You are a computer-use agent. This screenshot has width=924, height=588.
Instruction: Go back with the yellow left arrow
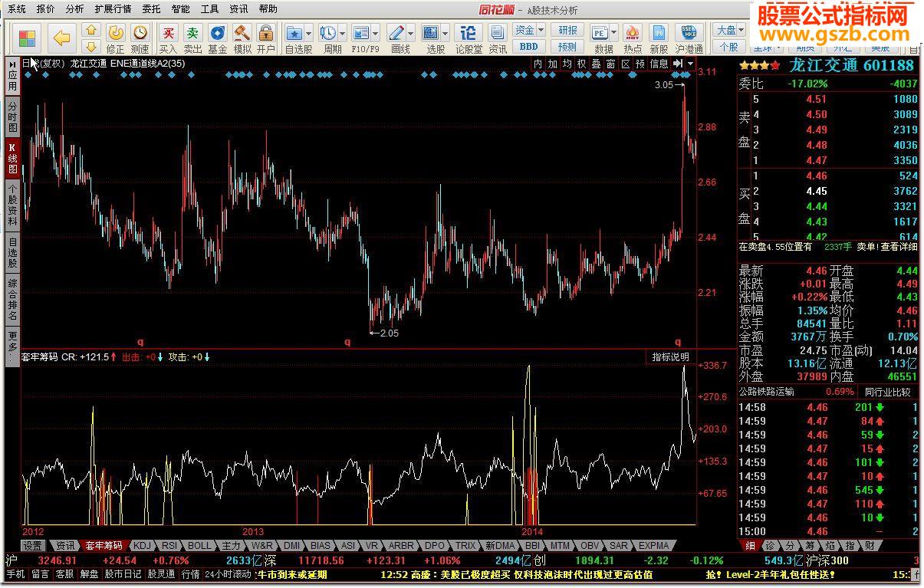[x=62, y=38]
